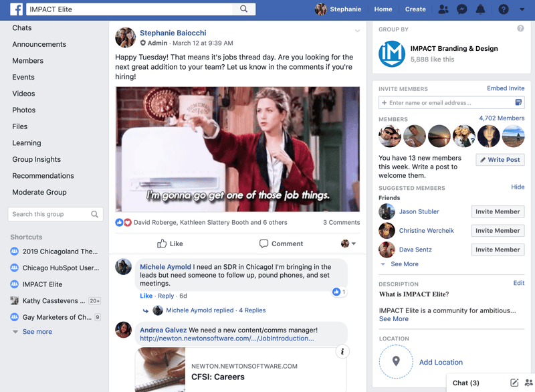This screenshot has height=392, width=535.
Task: Click Stephanie Baiocchi author name
Action: pyautogui.click(x=173, y=33)
